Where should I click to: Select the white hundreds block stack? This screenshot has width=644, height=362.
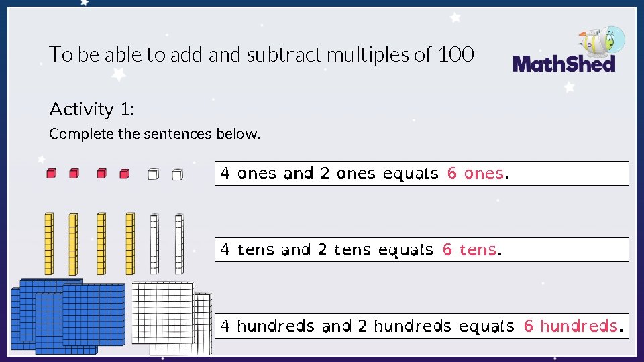172,318
